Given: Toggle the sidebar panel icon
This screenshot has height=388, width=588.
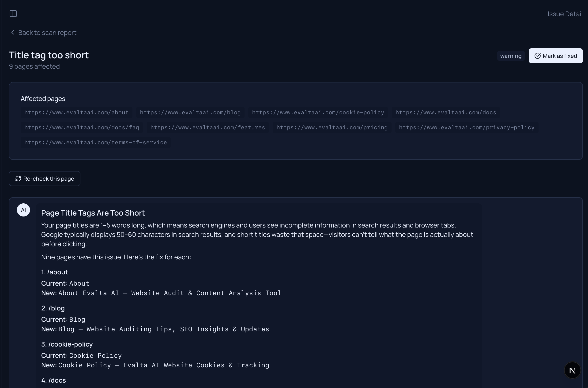Looking at the screenshot, I should click(13, 14).
